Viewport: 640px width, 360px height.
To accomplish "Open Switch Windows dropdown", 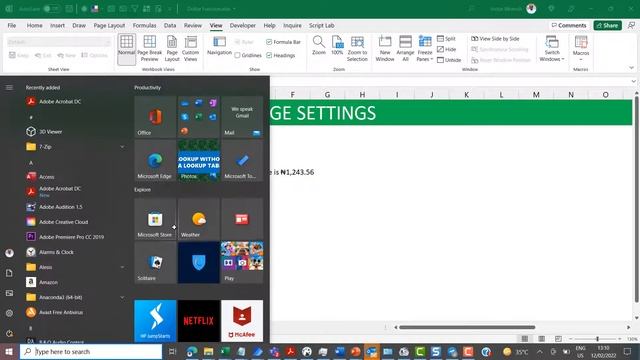I will [552, 49].
